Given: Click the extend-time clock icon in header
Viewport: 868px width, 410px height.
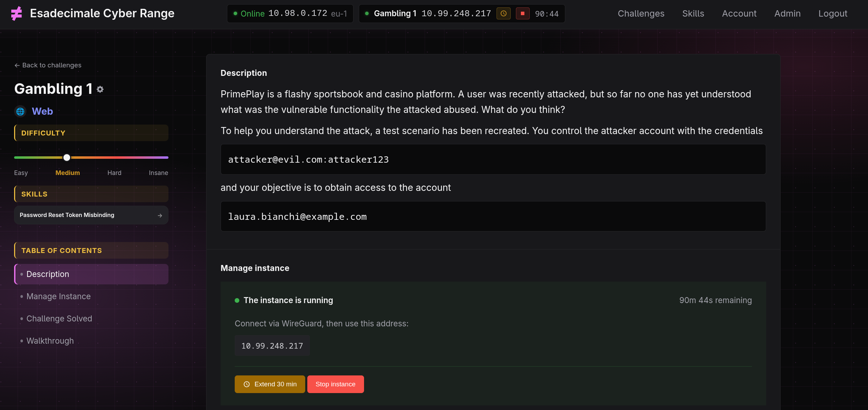Looking at the screenshot, I should pos(504,13).
